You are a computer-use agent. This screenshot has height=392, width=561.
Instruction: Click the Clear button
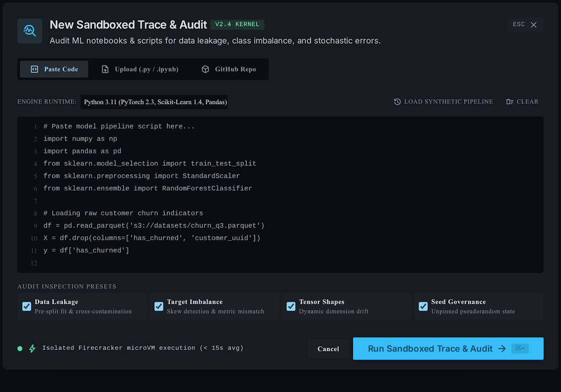click(x=522, y=102)
